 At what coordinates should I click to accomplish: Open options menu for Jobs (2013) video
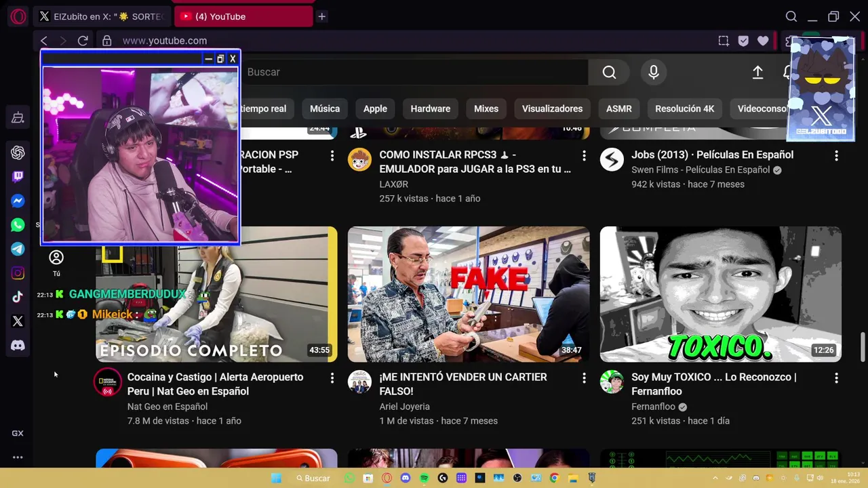tap(836, 156)
